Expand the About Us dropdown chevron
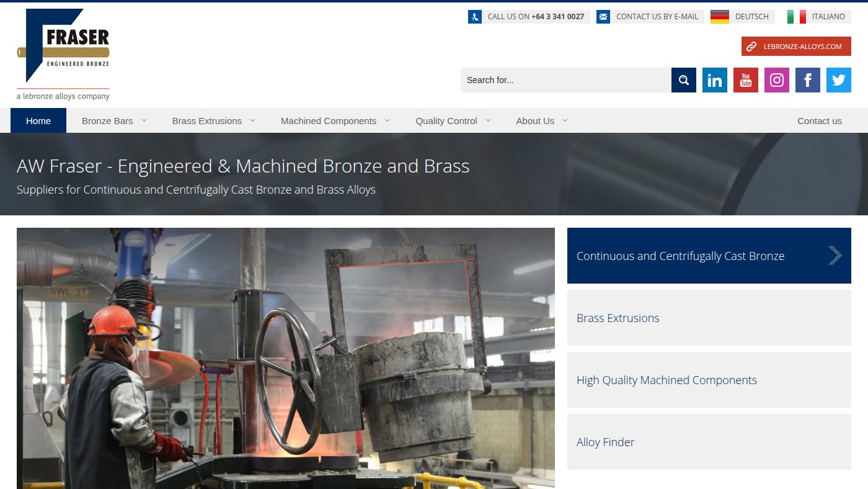This screenshot has height=489, width=868. point(565,120)
